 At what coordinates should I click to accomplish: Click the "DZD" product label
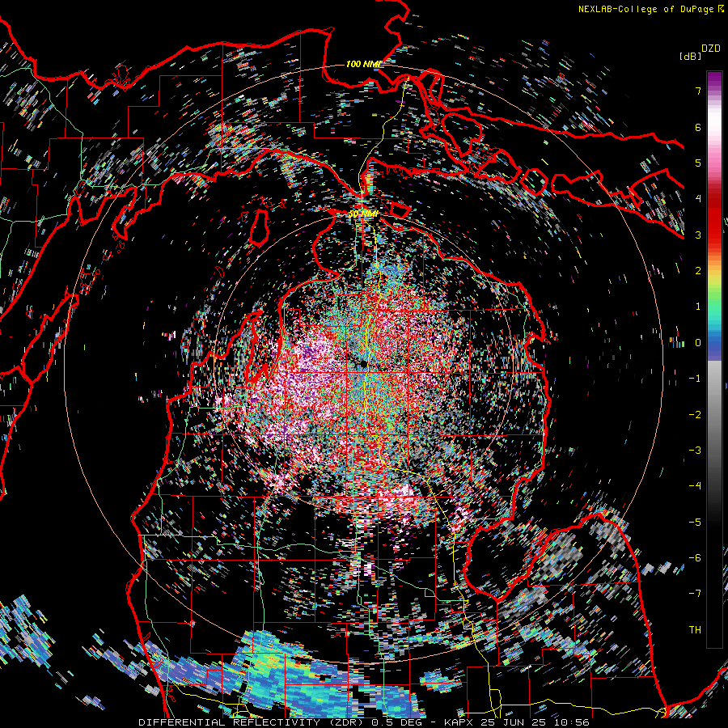click(x=711, y=49)
